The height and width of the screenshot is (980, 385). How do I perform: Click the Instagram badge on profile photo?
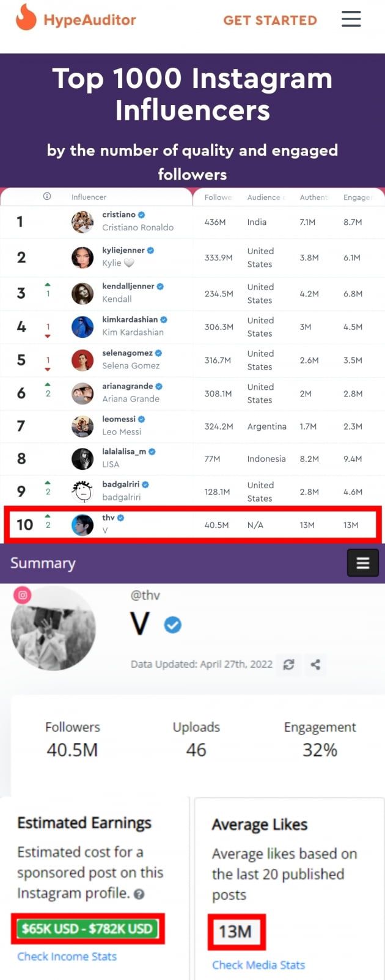[23, 594]
